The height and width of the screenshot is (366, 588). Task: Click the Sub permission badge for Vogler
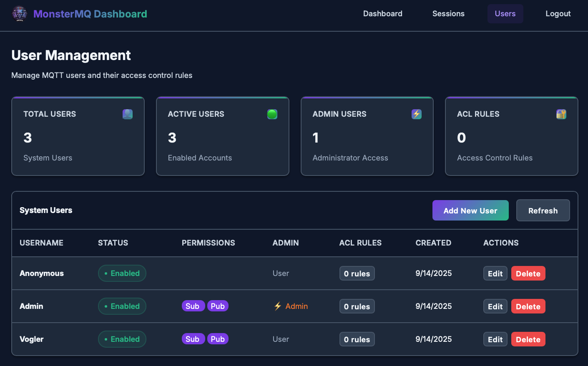pos(193,339)
